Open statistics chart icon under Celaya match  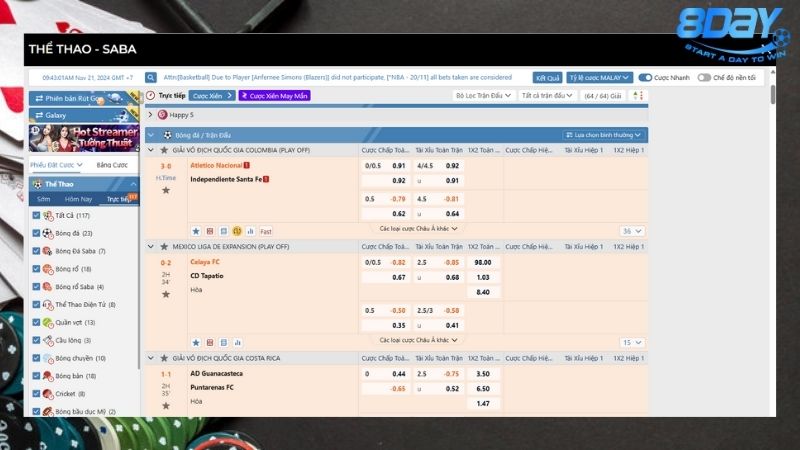237,342
